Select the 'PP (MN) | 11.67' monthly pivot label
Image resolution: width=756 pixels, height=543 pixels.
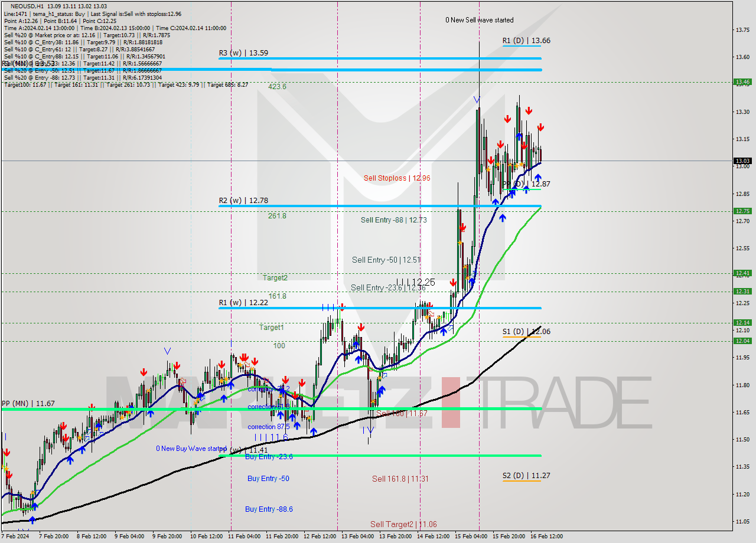coord(28,404)
